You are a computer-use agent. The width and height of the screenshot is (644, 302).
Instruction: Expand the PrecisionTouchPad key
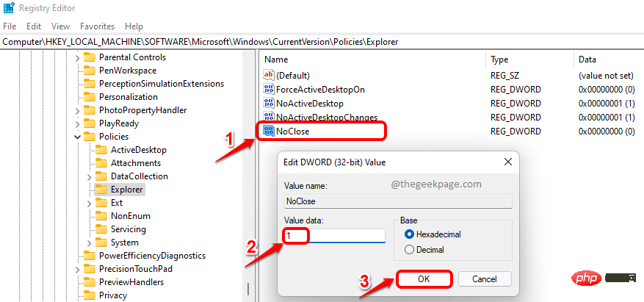pos(77,269)
